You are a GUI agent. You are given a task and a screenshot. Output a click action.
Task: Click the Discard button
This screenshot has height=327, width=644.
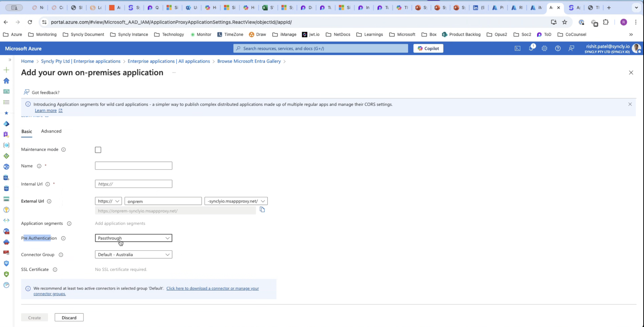[x=69, y=318]
